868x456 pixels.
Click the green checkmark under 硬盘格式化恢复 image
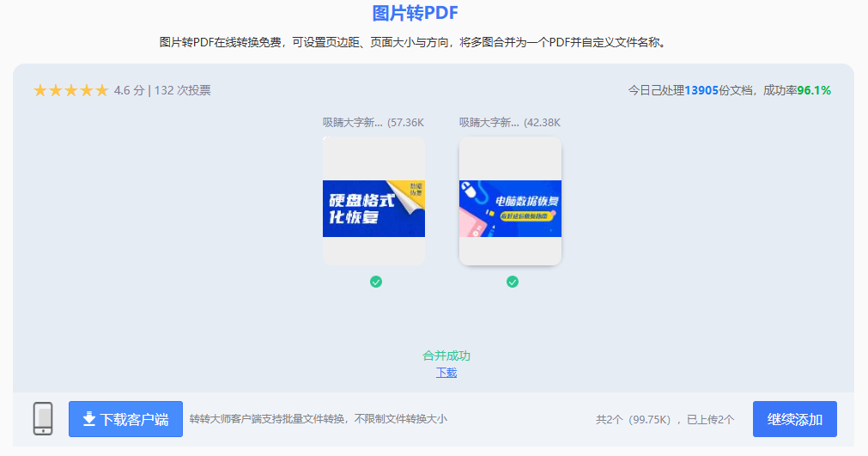[x=376, y=282]
